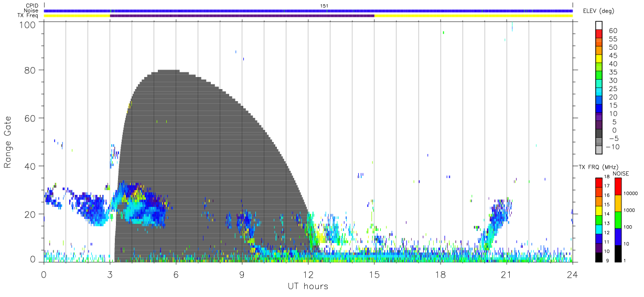
Task: Click the red swatch on ELEV colorbar
Action: click(x=599, y=34)
